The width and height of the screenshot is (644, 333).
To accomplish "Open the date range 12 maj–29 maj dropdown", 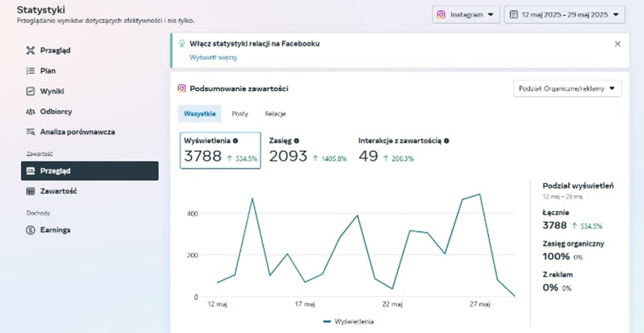I will point(564,15).
